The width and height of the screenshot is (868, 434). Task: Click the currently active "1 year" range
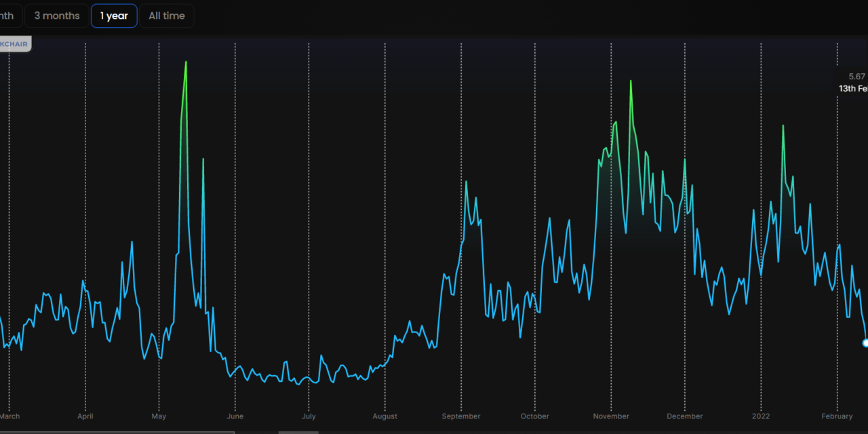[x=114, y=16]
